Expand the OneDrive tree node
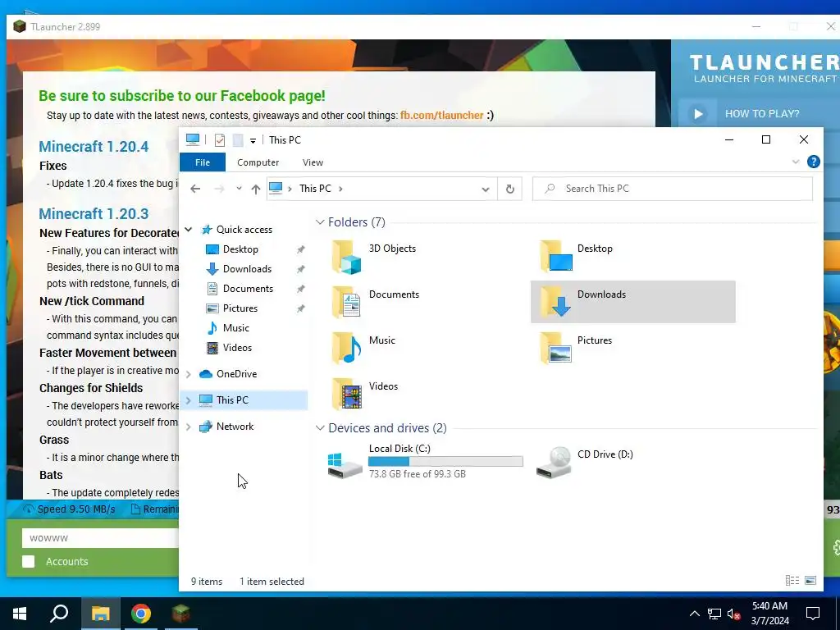The width and height of the screenshot is (840, 630). (189, 374)
